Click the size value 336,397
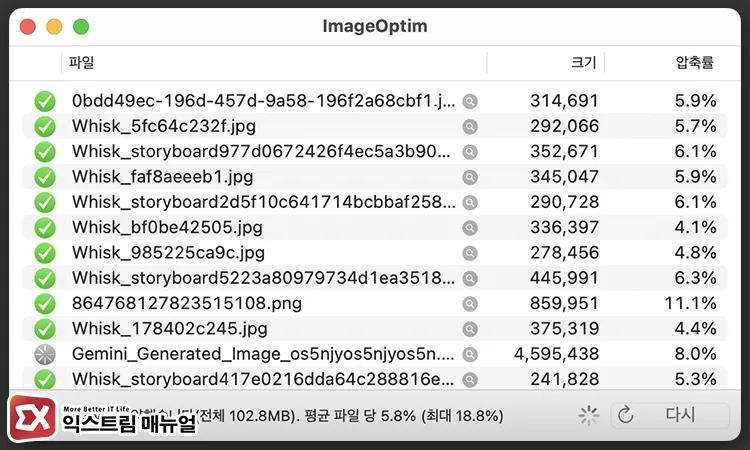 [564, 228]
